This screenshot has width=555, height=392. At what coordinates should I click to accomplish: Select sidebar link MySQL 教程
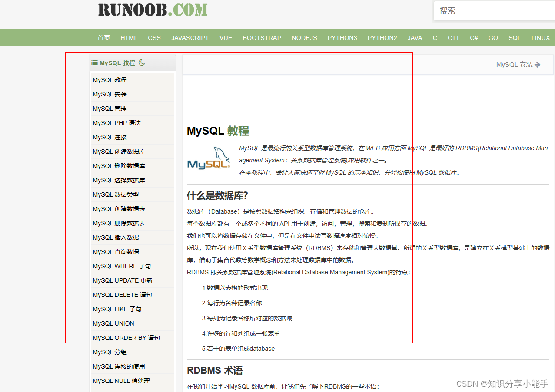point(110,80)
